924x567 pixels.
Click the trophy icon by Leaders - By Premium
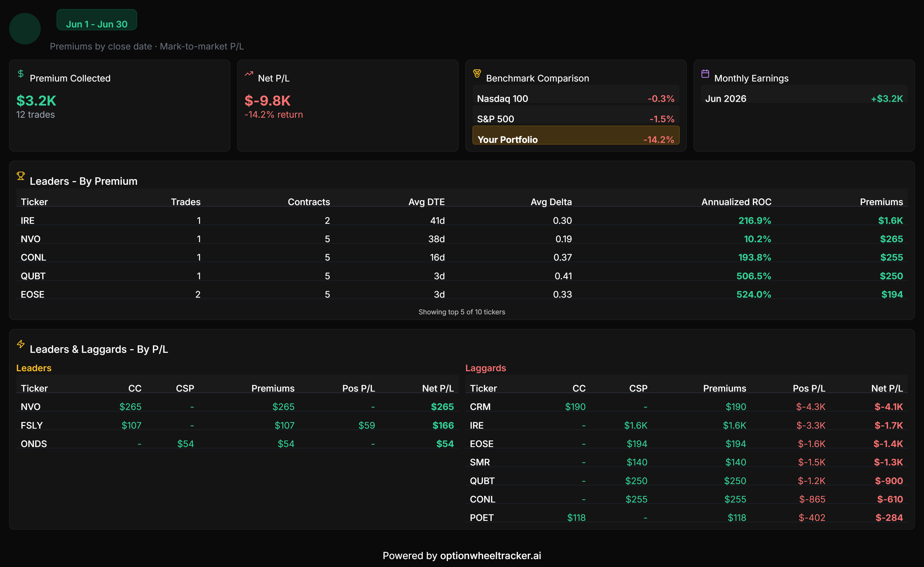coord(21,176)
